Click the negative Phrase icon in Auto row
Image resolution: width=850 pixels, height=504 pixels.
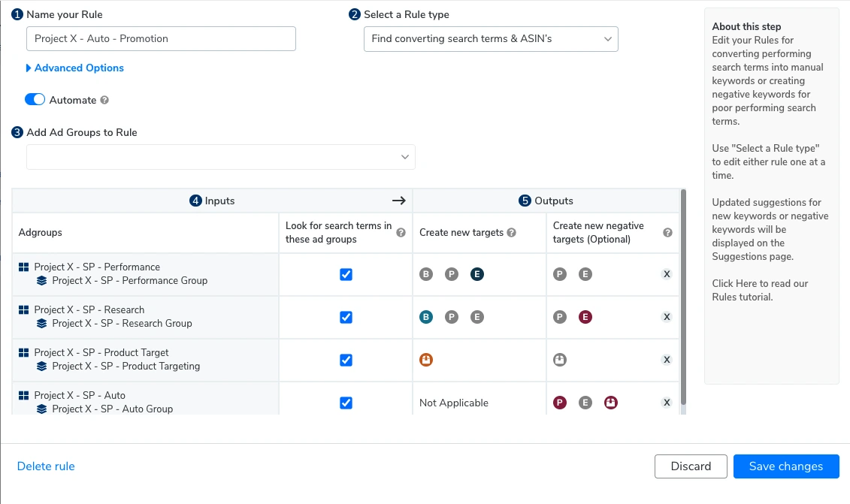[559, 403]
